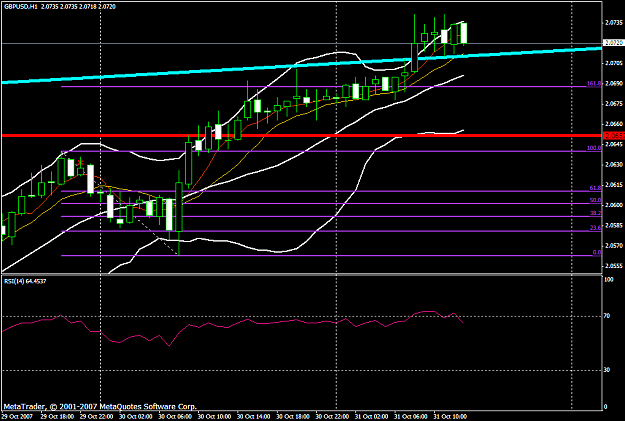The image size is (625, 421).
Task: Click the 0.0 Fibonacci level label
Action: (597, 252)
